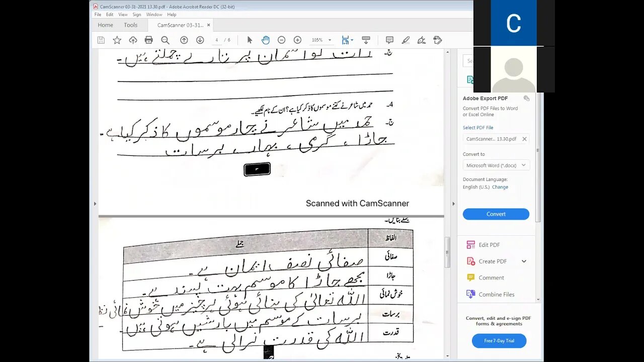The height and width of the screenshot is (362, 644).
Task: Click the cloud upload icon
Action: point(133,40)
